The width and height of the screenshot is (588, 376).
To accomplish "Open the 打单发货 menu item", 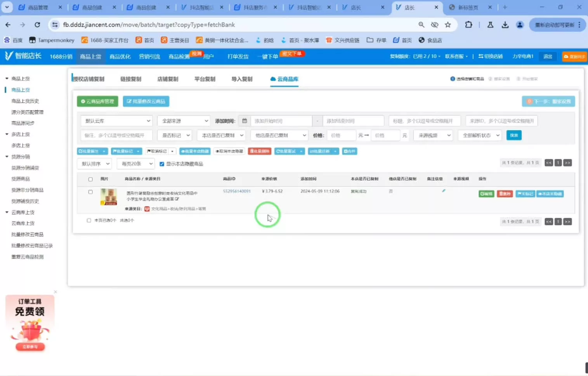I will pyautogui.click(x=237, y=56).
